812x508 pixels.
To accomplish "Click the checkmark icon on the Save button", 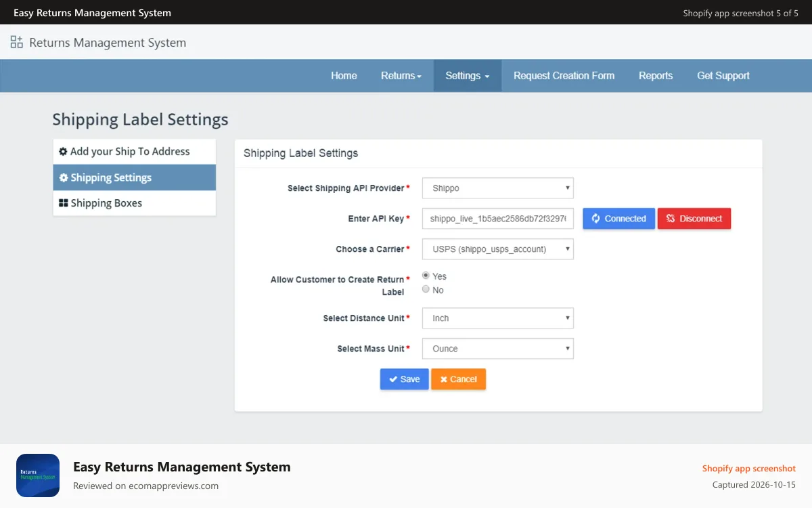I will (393, 379).
